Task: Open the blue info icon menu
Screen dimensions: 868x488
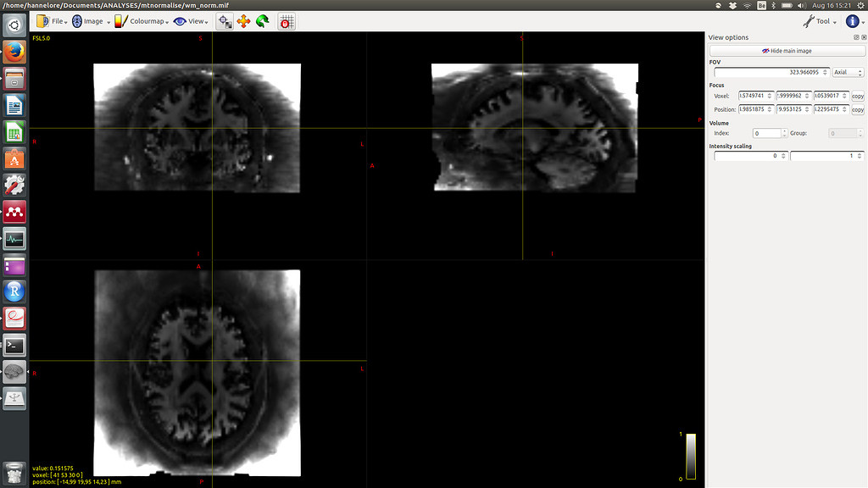Action: click(x=854, y=21)
